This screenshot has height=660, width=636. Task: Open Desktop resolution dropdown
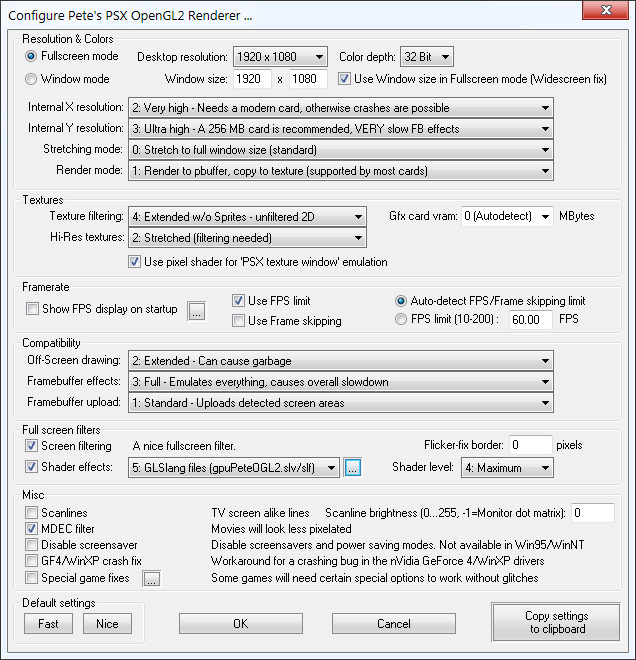coord(280,57)
